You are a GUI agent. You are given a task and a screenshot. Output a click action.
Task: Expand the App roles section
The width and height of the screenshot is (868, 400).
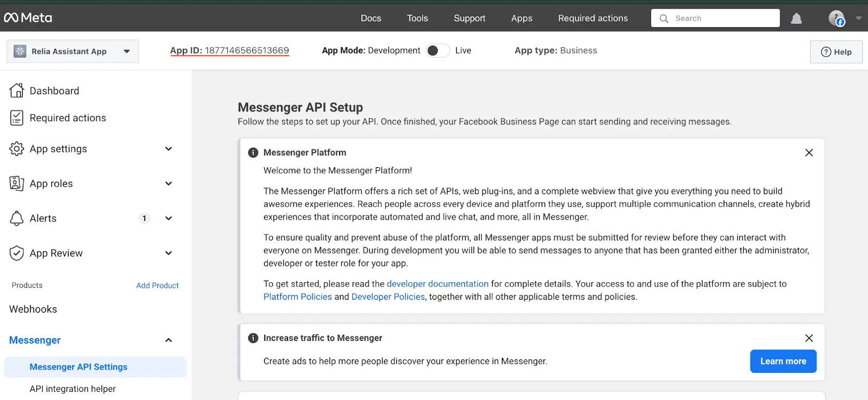169,183
